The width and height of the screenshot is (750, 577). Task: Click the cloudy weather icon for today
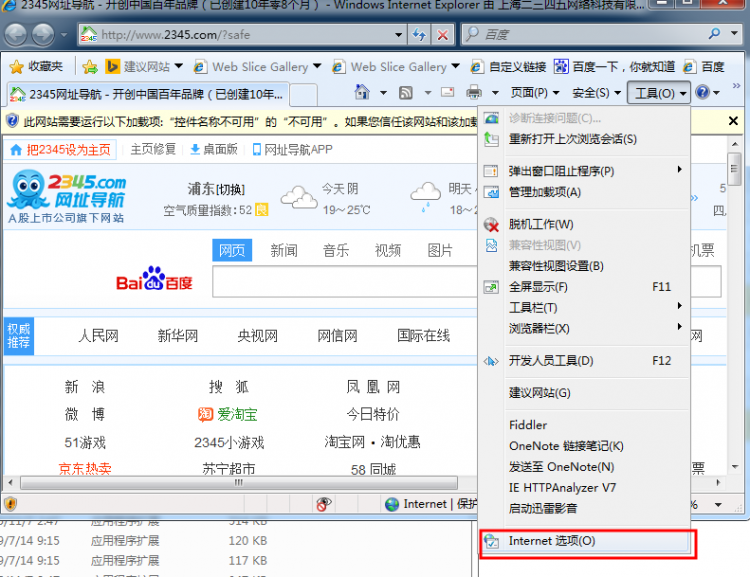(x=298, y=198)
